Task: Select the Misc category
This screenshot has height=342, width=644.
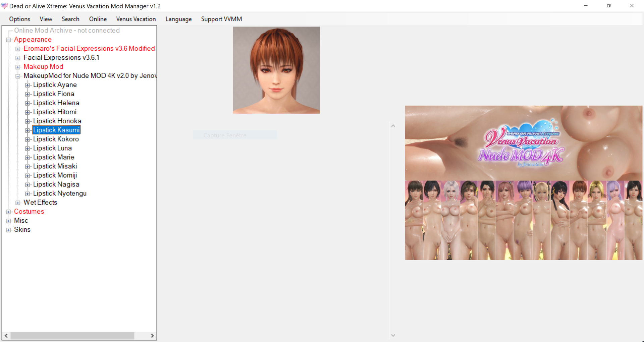Action: click(x=21, y=221)
